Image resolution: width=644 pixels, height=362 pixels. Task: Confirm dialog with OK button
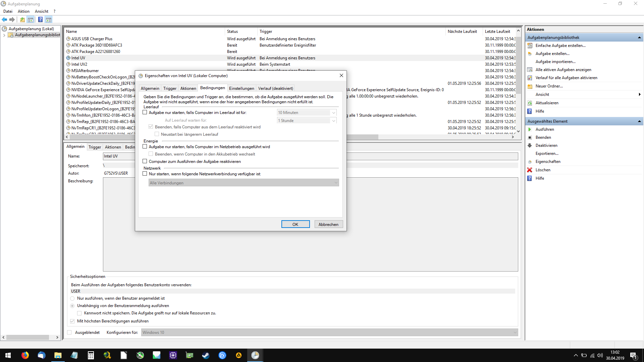pos(295,225)
